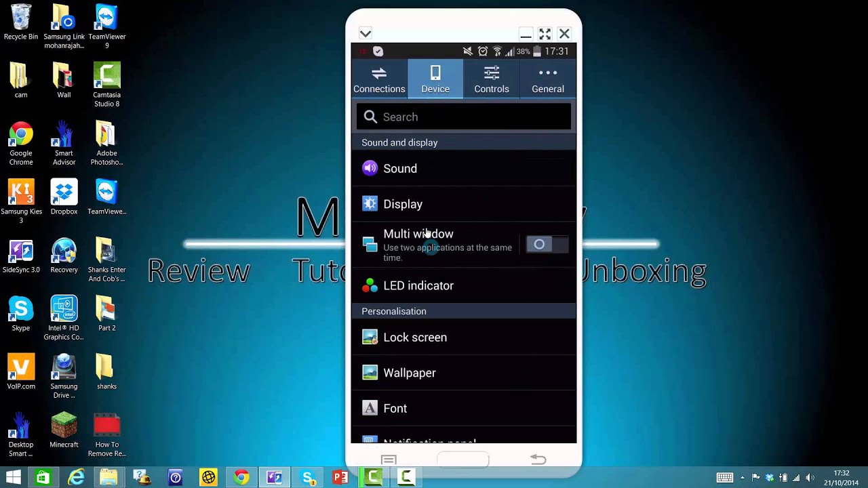Open Samsung Link desktop shortcut
Viewport: 868px width, 488px height.
point(64,26)
